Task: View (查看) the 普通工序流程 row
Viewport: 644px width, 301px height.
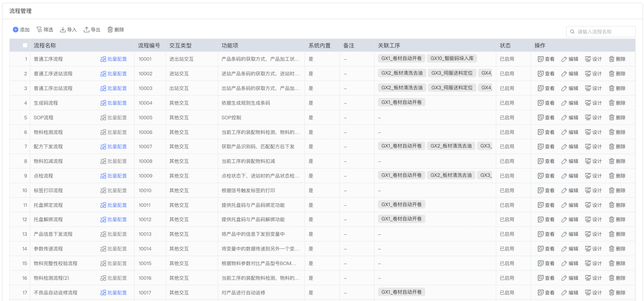Action: [x=546, y=59]
